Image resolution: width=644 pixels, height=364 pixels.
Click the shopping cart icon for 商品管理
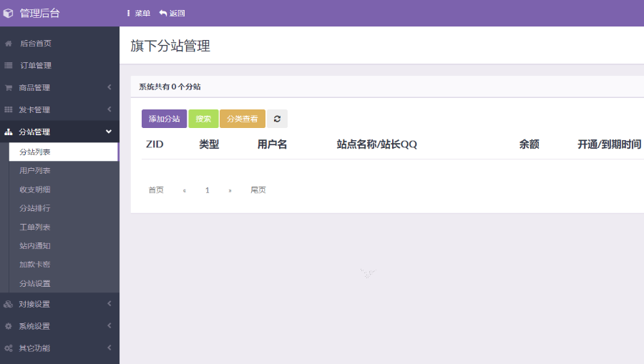pyautogui.click(x=9, y=88)
